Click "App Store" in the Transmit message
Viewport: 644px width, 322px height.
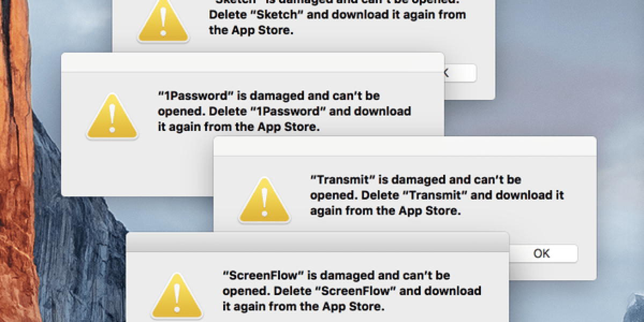click(429, 211)
